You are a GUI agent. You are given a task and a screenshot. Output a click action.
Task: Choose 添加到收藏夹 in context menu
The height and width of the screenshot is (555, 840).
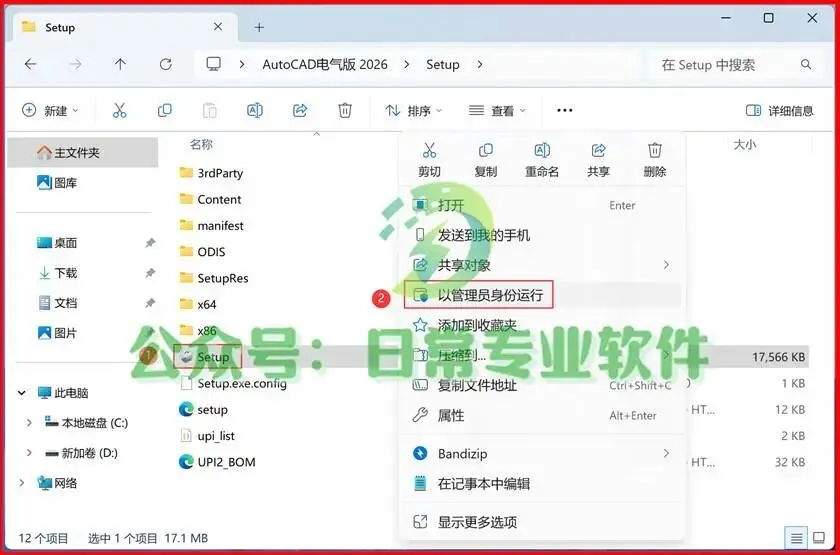[542, 325]
